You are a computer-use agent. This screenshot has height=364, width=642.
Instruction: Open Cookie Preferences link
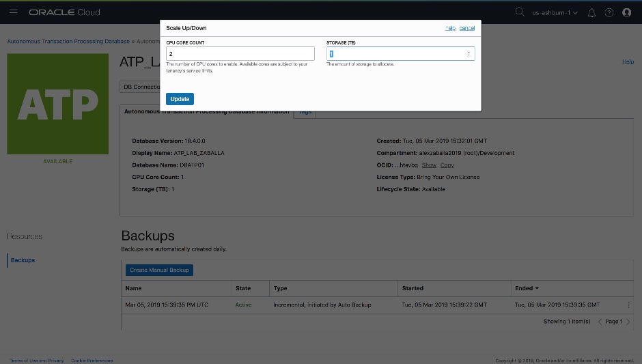[92, 361]
